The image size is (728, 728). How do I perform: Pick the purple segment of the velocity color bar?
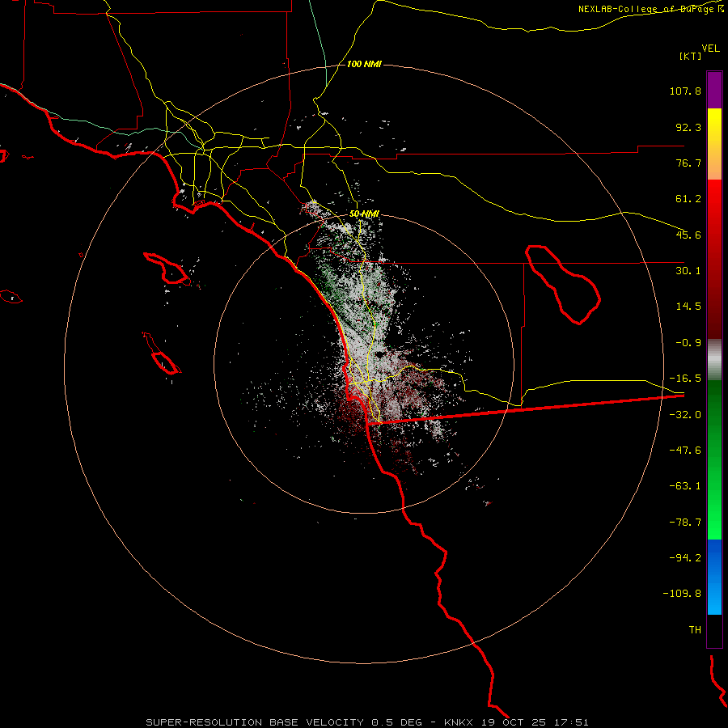point(714,90)
